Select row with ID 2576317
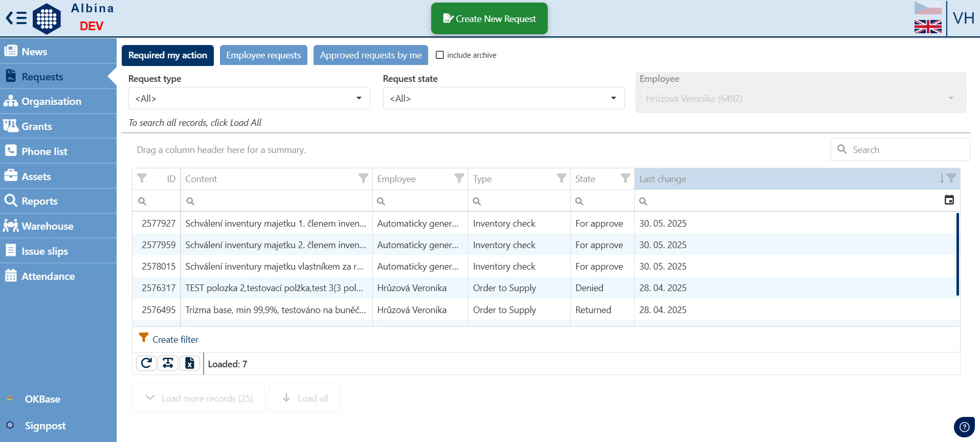Image resolution: width=980 pixels, height=442 pixels. 544,288
